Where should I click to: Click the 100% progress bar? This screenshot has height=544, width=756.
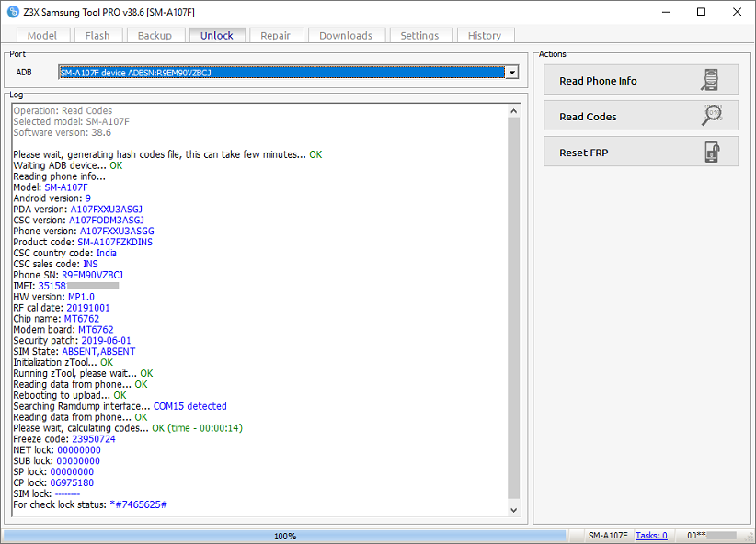pos(285,536)
